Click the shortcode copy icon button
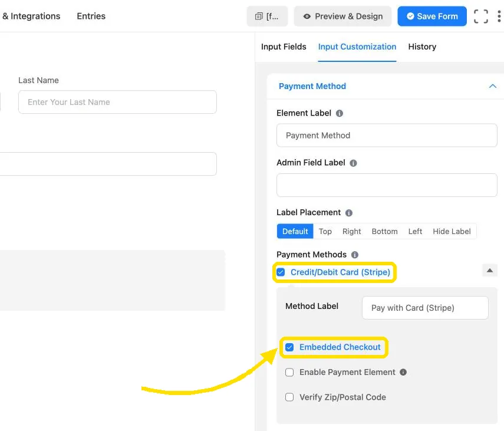 [x=267, y=16]
